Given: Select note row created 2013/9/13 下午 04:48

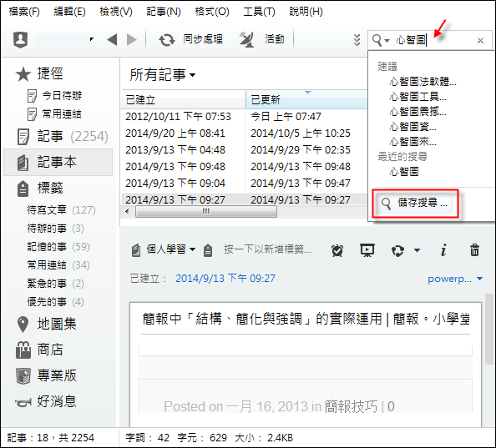Looking at the screenshot, I should pos(244,150).
